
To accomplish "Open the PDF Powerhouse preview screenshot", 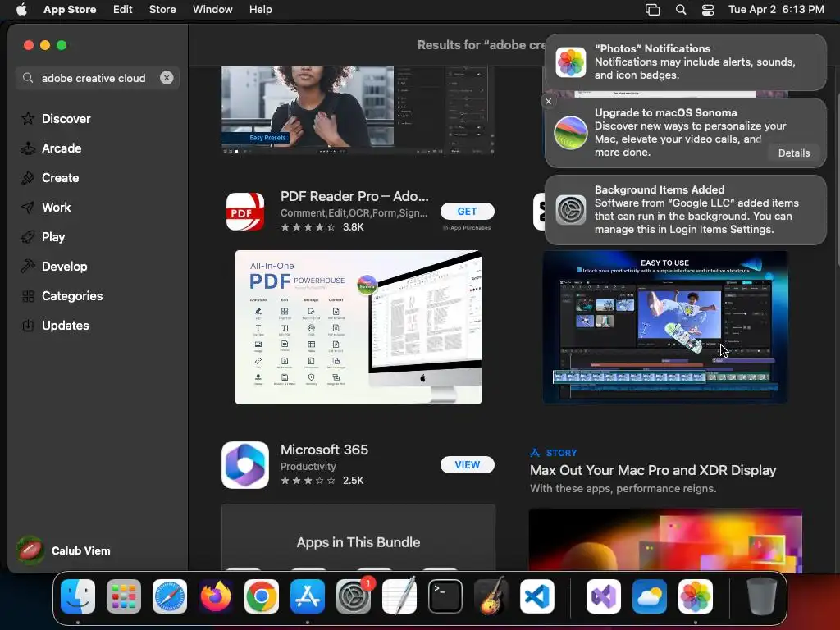I will click(x=358, y=326).
